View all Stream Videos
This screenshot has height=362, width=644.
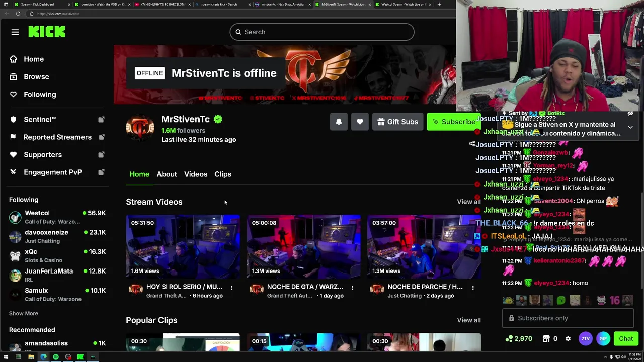[x=468, y=202]
